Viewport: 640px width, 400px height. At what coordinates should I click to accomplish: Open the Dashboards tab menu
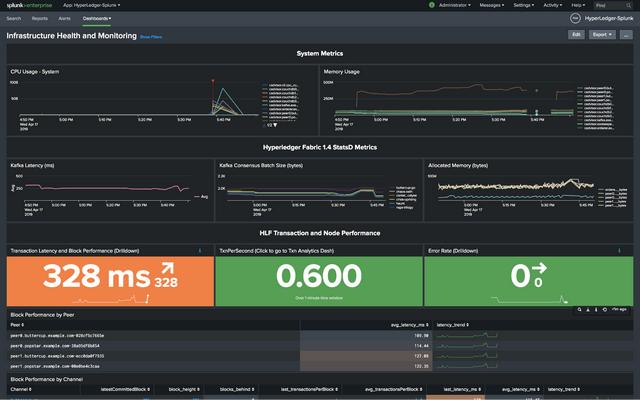(x=97, y=18)
